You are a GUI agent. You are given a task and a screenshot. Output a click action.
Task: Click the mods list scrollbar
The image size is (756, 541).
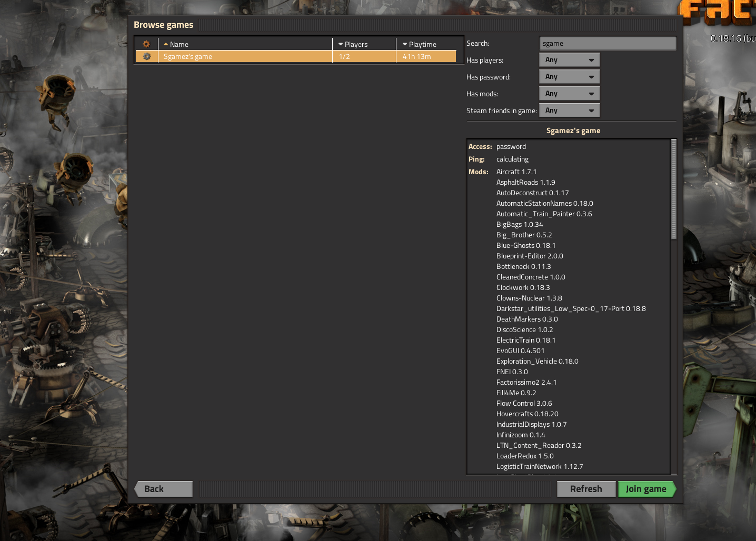tap(674, 189)
